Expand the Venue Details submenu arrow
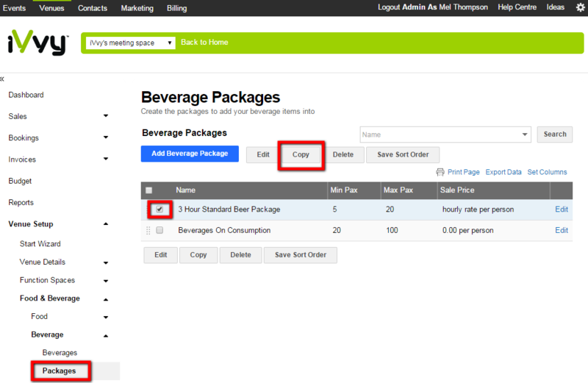588x383 pixels. pyautogui.click(x=106, y=262)
